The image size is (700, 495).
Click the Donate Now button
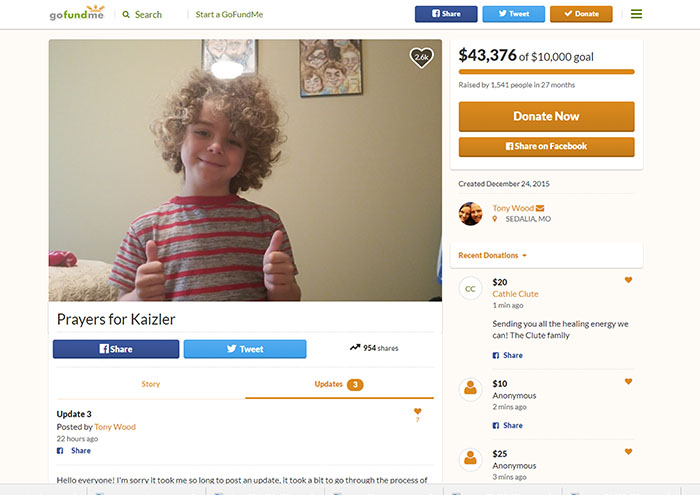click(x=546, y=116)
